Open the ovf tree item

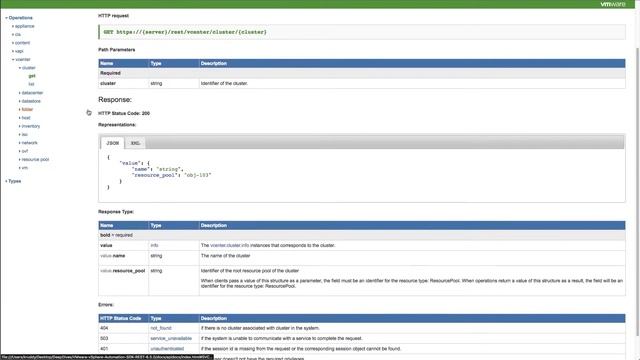[25, 151]
